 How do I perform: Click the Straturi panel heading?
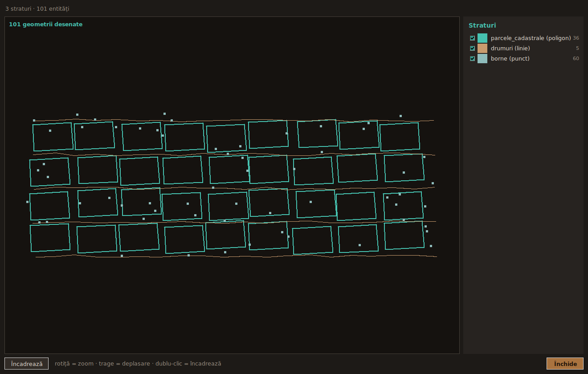click(x=482, y=25)
